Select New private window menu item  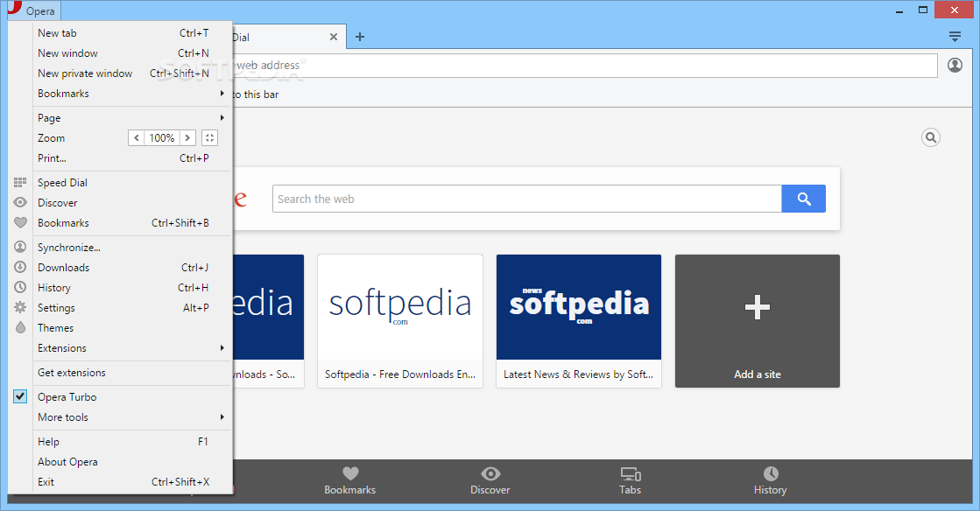click(x=132, y=73)
